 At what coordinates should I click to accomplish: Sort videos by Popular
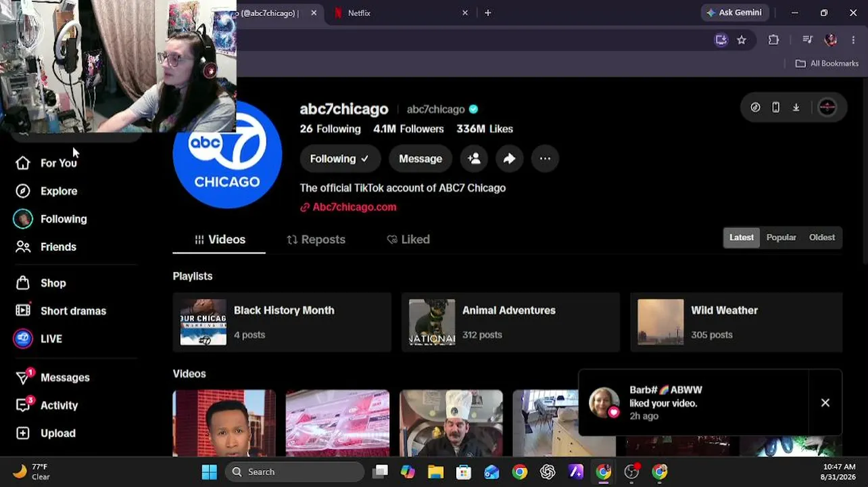point(781,237)
